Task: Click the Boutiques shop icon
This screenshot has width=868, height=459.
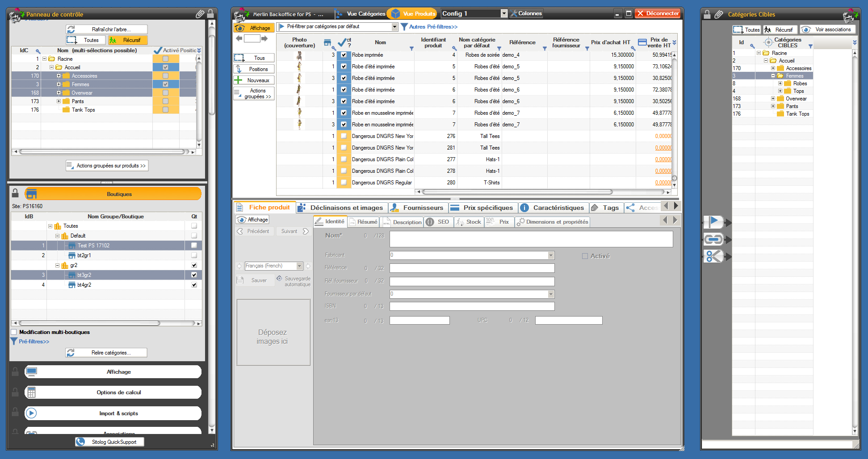Action: pyautogui.click(x=31, y=194)
